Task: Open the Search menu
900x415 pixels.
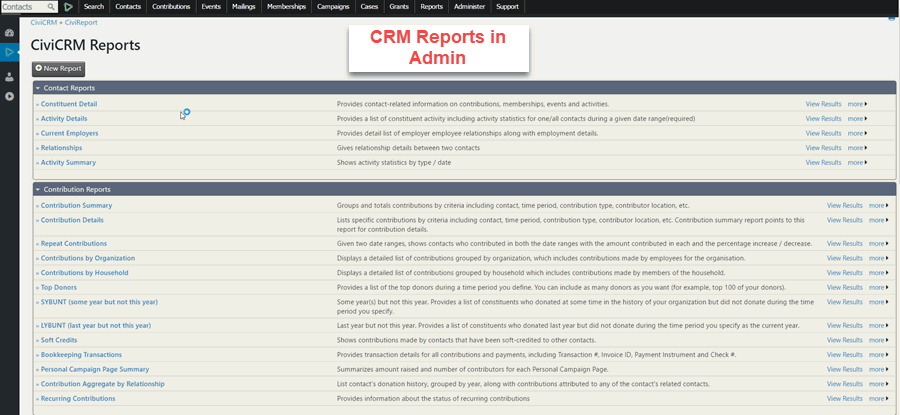Action: tap(94, 7)
